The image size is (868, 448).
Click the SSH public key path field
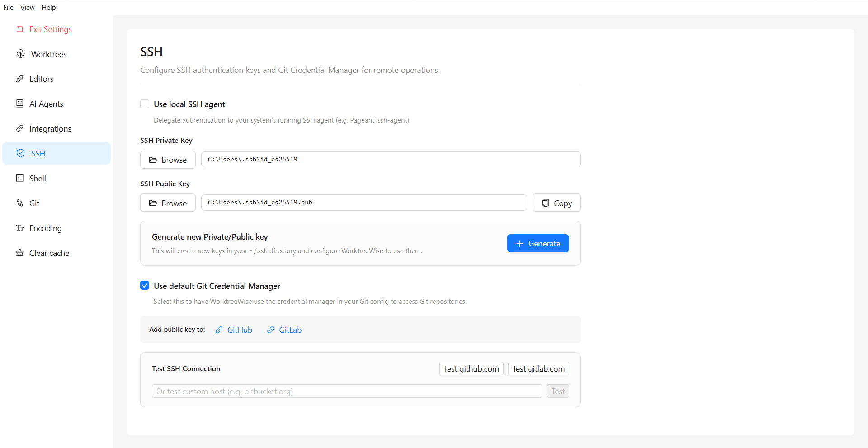tap(364, 203)
